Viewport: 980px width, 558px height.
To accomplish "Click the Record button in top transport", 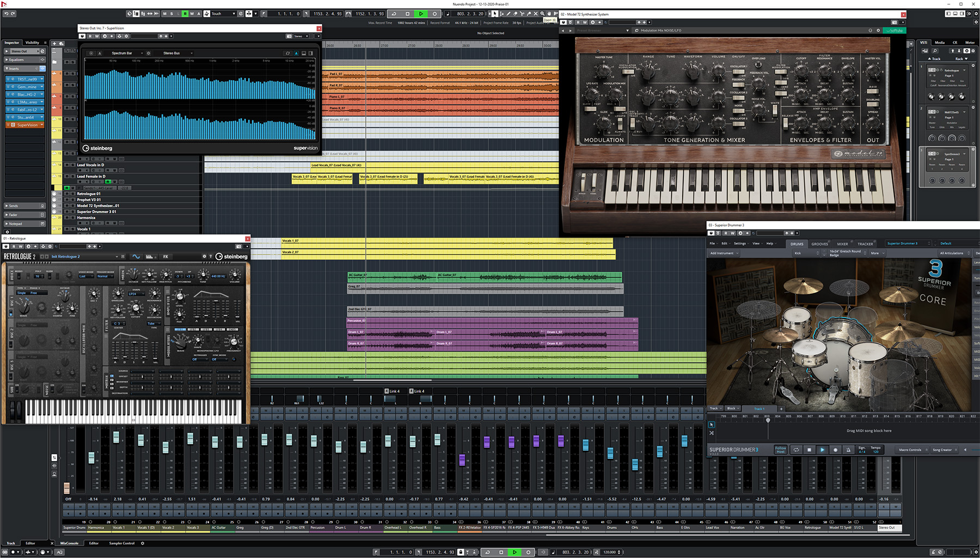I will (434, 14).
